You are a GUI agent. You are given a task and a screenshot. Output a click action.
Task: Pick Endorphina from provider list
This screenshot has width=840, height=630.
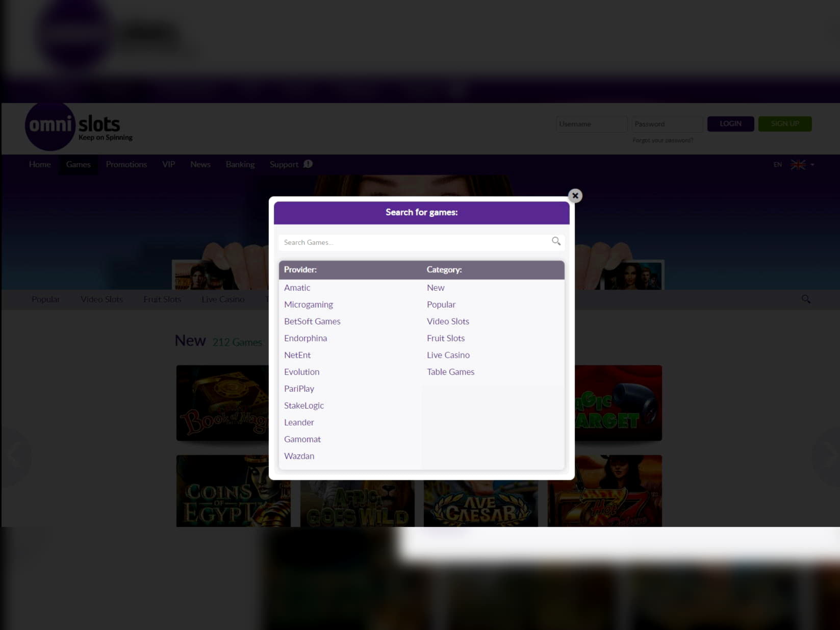point(306,338)
